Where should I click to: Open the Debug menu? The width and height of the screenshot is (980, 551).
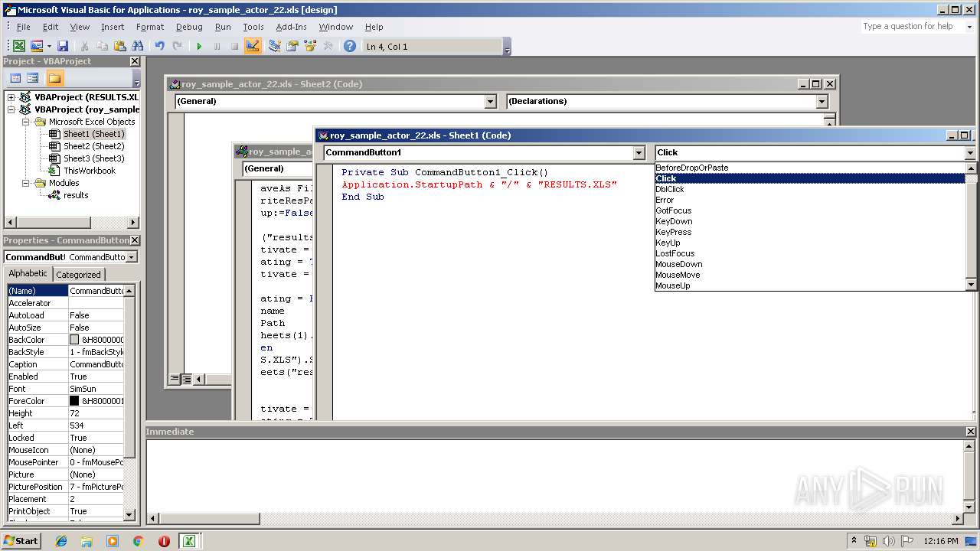pyautogui.click(x=189, y=27)
